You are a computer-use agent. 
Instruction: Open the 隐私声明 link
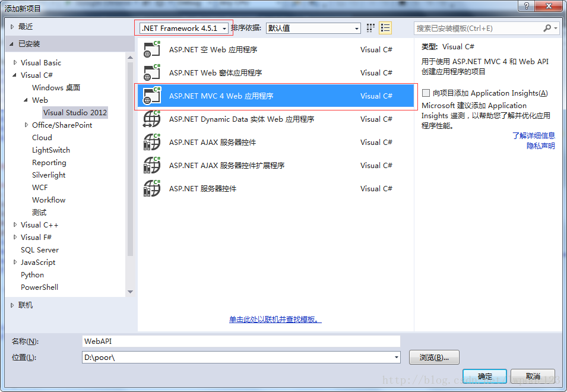[x=541, y=146]
